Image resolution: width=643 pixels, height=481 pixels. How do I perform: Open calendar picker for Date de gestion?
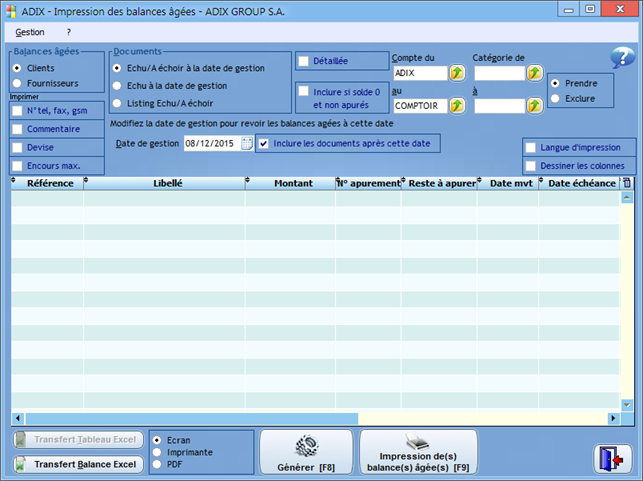(x=247, y=144)
